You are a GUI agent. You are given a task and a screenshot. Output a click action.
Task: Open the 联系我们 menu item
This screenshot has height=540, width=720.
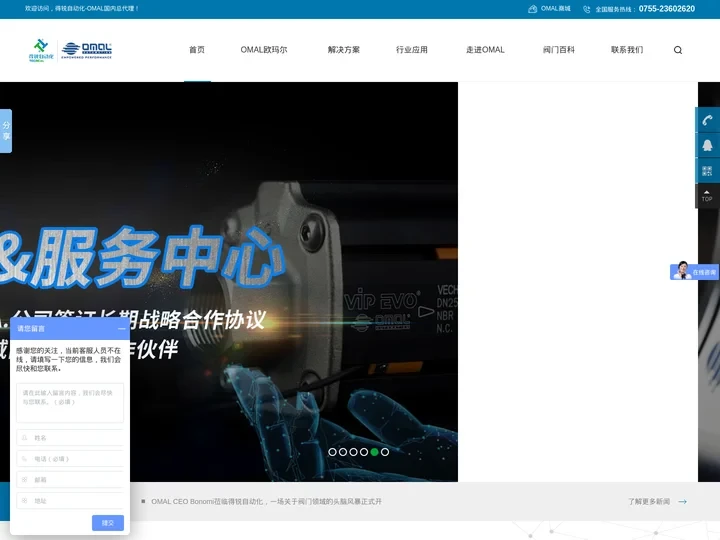click(x=627, y=50)
